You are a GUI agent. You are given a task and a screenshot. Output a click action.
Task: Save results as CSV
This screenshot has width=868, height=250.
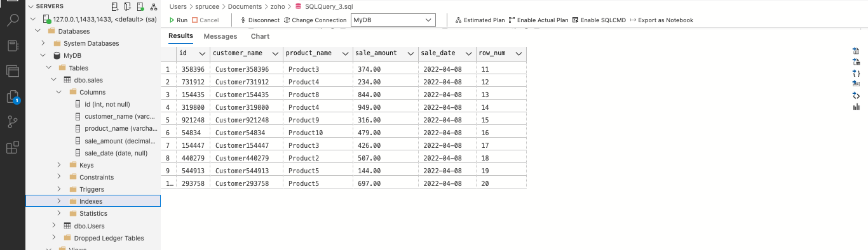tap(856, 51)
